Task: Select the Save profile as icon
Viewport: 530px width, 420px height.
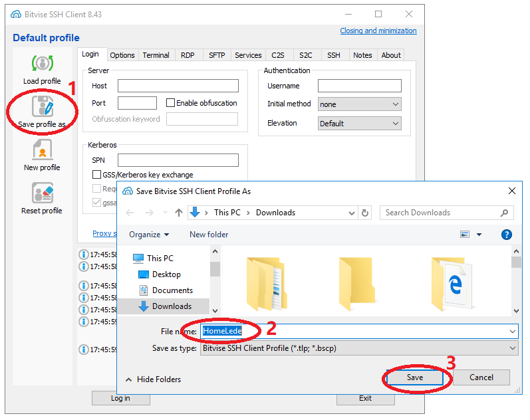Action: click(43, 106)
